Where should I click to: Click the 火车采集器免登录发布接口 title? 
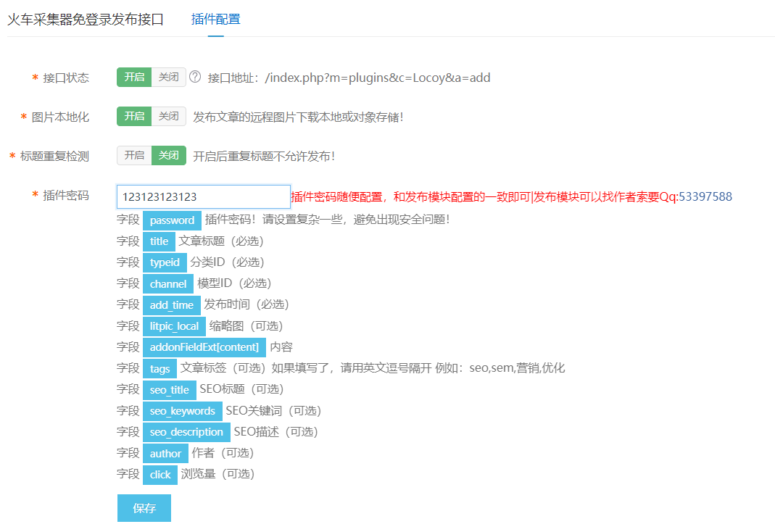point(86,20)
